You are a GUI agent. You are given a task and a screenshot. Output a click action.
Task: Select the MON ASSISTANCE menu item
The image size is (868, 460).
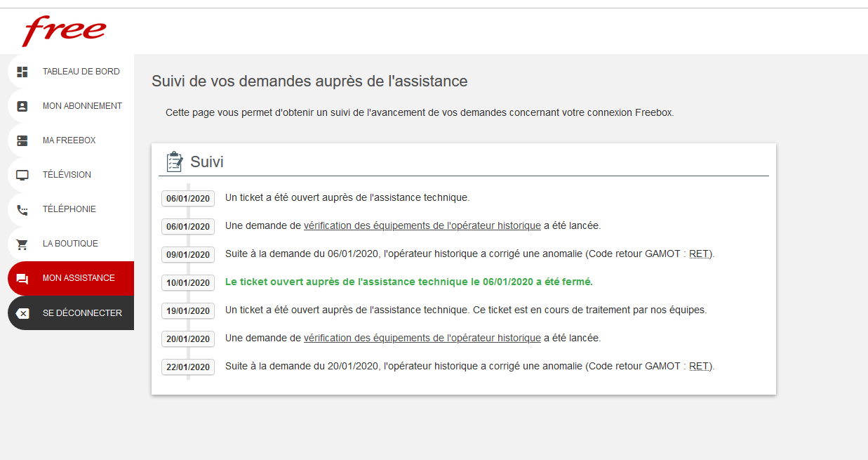point(71,278)
